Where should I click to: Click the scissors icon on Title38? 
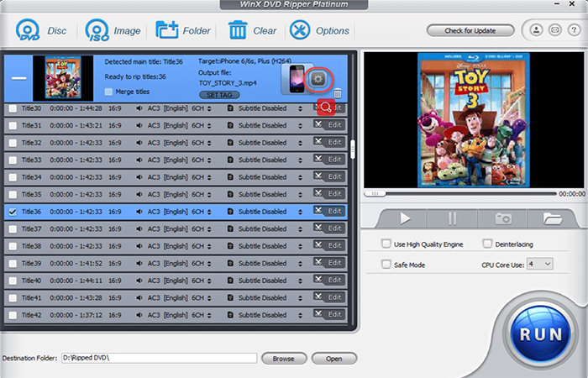point(318,245)
